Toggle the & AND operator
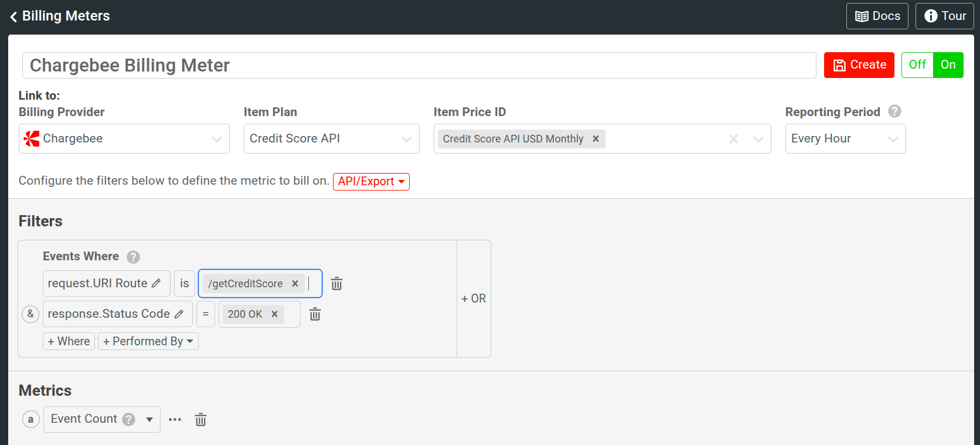 pos(30,314)
